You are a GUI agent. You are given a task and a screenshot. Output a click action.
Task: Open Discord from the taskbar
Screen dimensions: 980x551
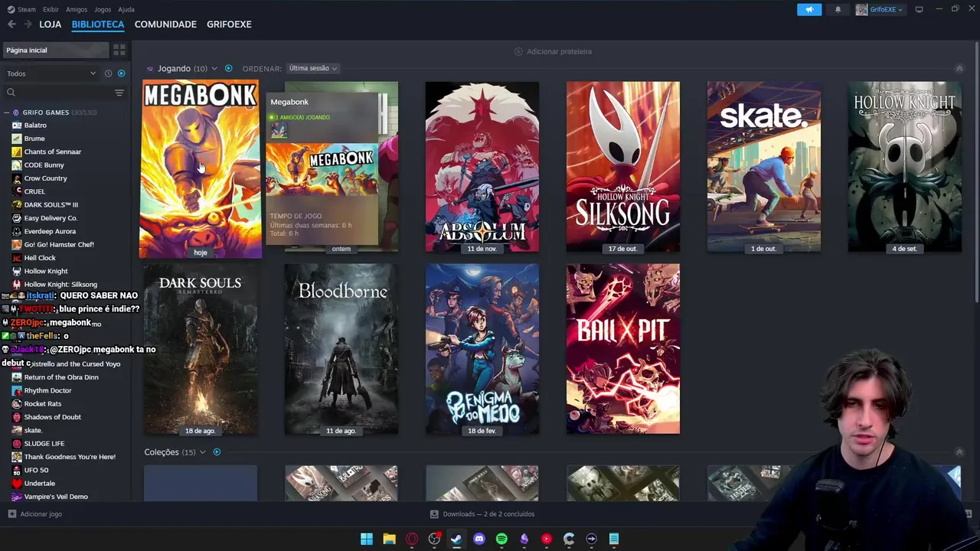click(479, 539)
